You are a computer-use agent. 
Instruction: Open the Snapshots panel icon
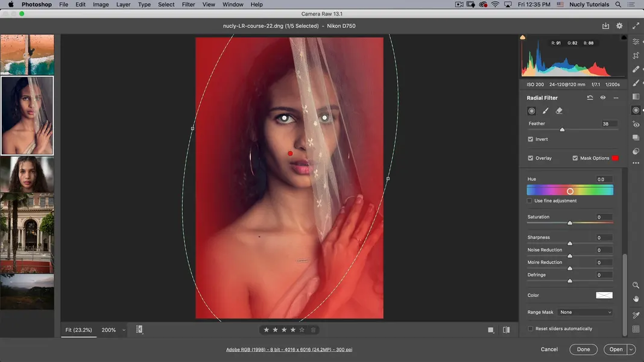tap(636, 137)
